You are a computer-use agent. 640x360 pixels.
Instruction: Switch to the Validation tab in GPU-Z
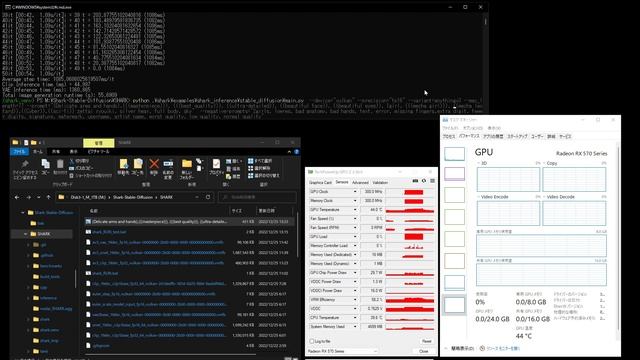(x=380, y=182)
